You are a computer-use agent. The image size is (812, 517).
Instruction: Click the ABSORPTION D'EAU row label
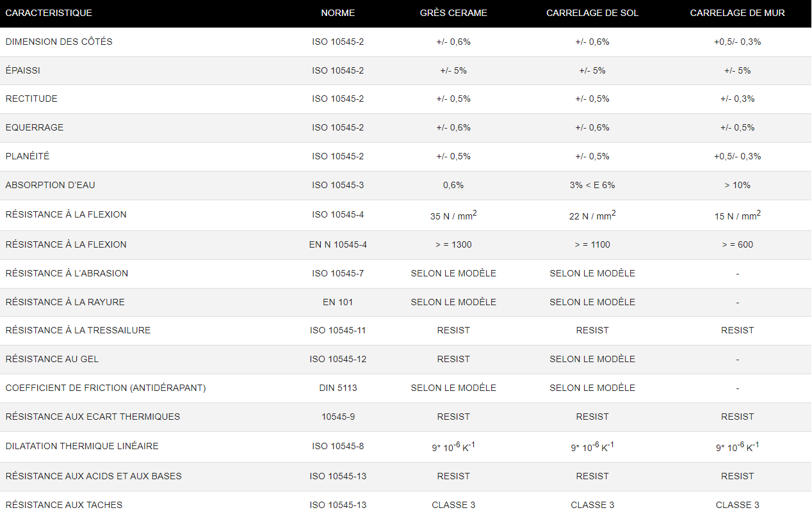pyautogui.click(x=51, y=185)
